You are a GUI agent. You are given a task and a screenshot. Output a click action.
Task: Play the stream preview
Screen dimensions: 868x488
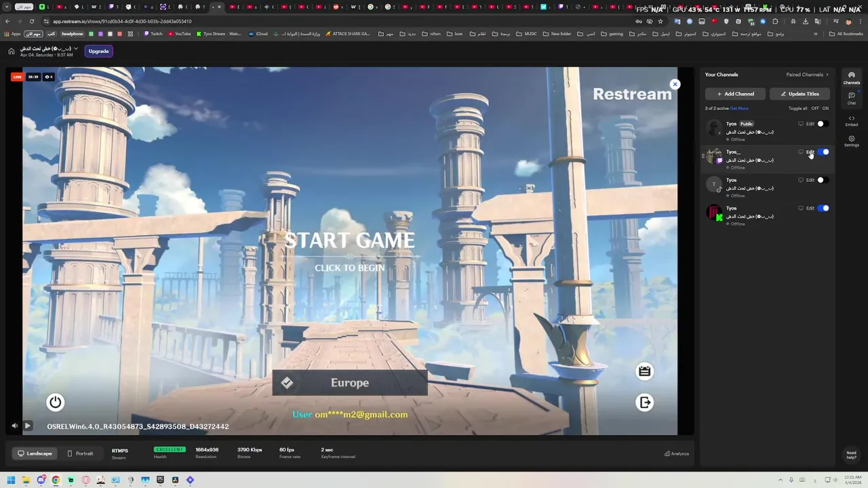[28, 426]
